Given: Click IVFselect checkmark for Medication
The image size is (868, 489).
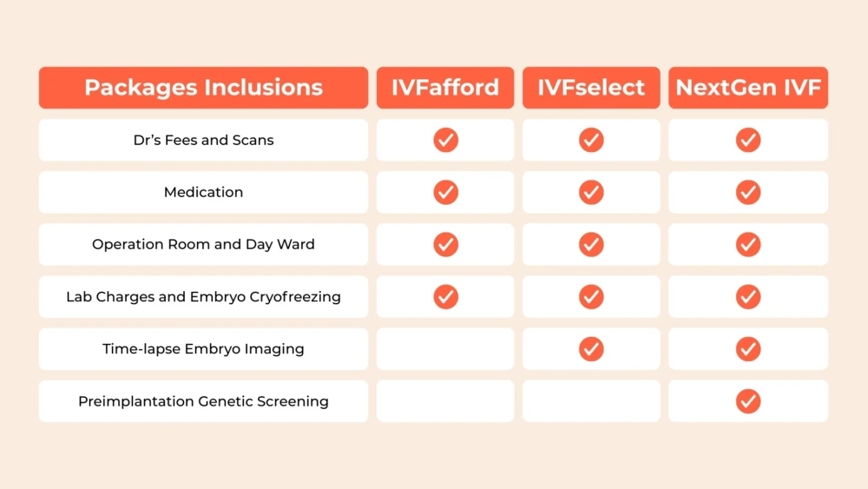Looking at the screenshot, I should (x=591, y=192).
